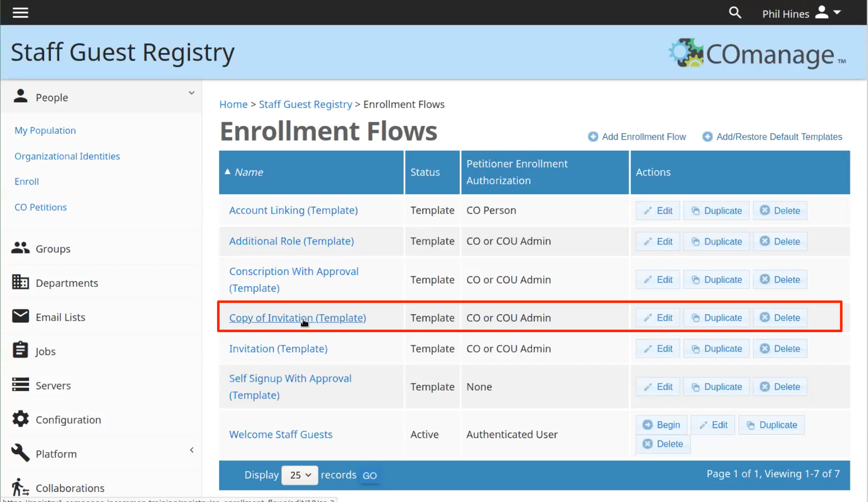The height and width of the screenshot is (502, 868).
Task: Open Welcome Staff Guests flow
Action: [281, 434]
